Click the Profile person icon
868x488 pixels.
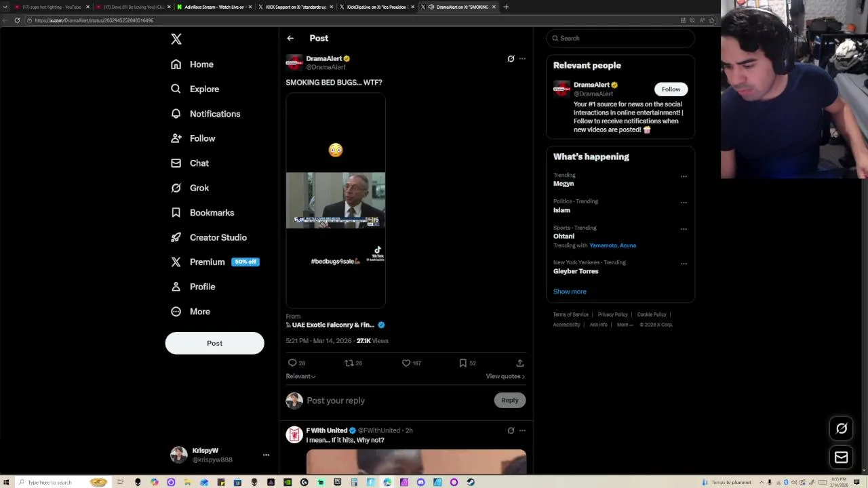click(x=176, y=287)
